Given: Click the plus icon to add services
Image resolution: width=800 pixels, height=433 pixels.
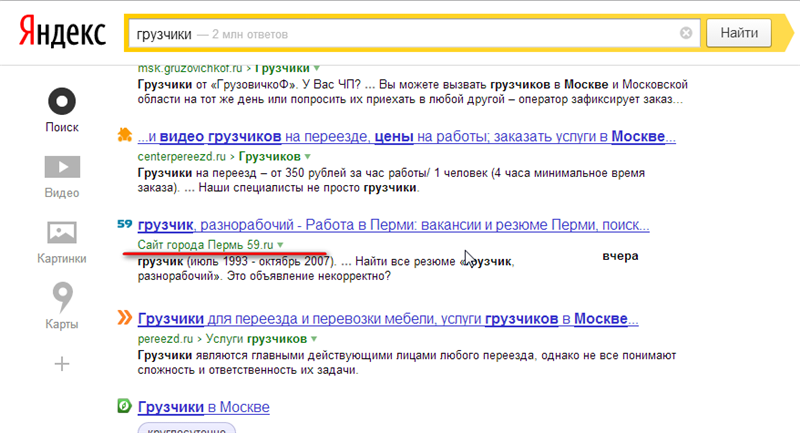Looking at the screenshot, I should tap(62, 363).
